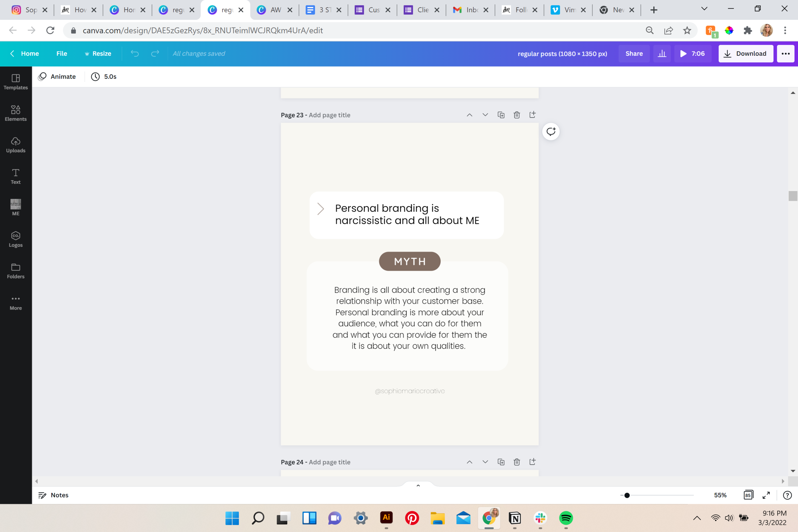This screenshot has height=532, width=798.
Task: Click the add comment bubble icon
Action: [551, 131]
